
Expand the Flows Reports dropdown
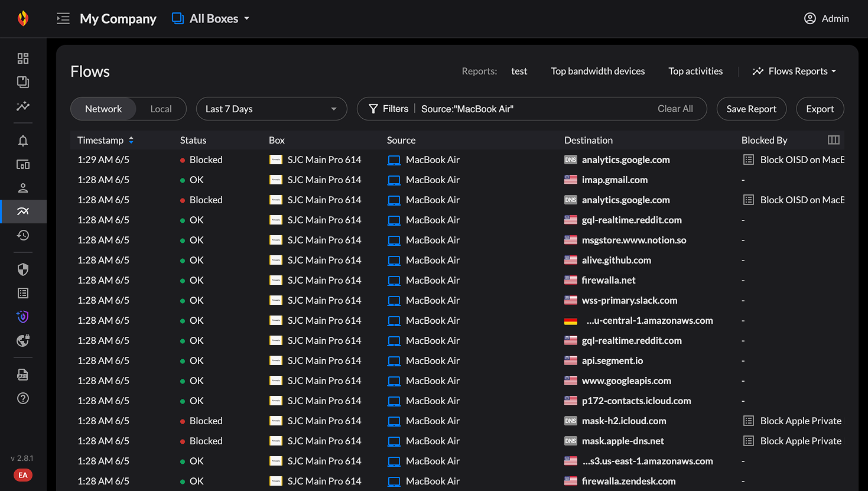(x=794, y=71)
